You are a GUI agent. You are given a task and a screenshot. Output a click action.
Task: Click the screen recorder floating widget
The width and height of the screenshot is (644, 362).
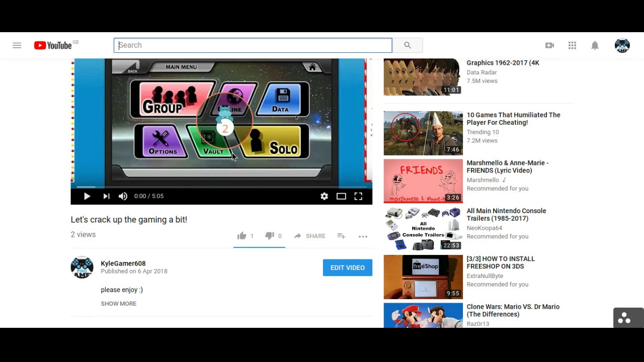pyautogui.click(x=628, y=318)
